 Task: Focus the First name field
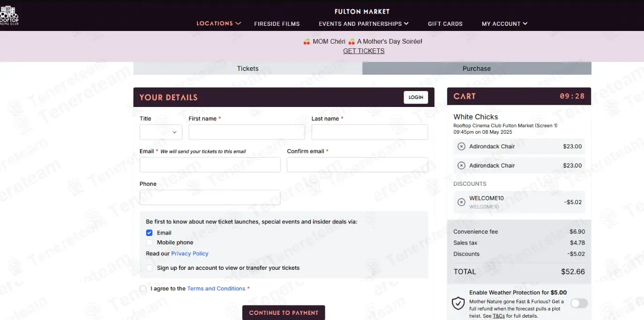tap(247, 132)
